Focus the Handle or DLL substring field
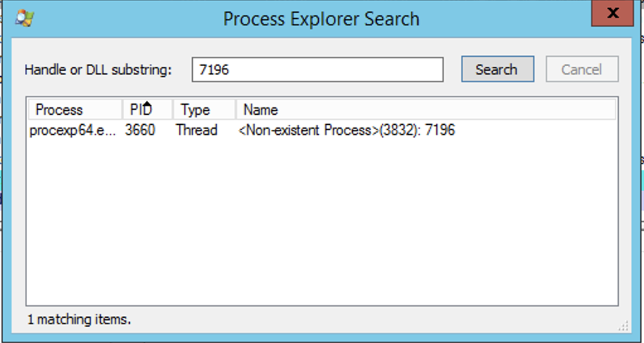Viewport: 644px width, 343px height. tap(317, 69)
